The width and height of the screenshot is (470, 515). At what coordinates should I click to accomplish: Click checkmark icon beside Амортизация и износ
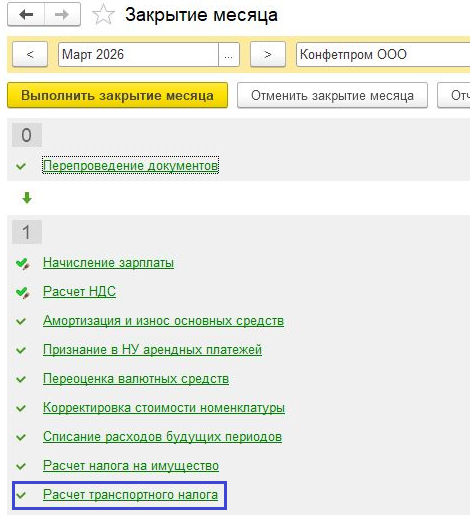(21, 321)
